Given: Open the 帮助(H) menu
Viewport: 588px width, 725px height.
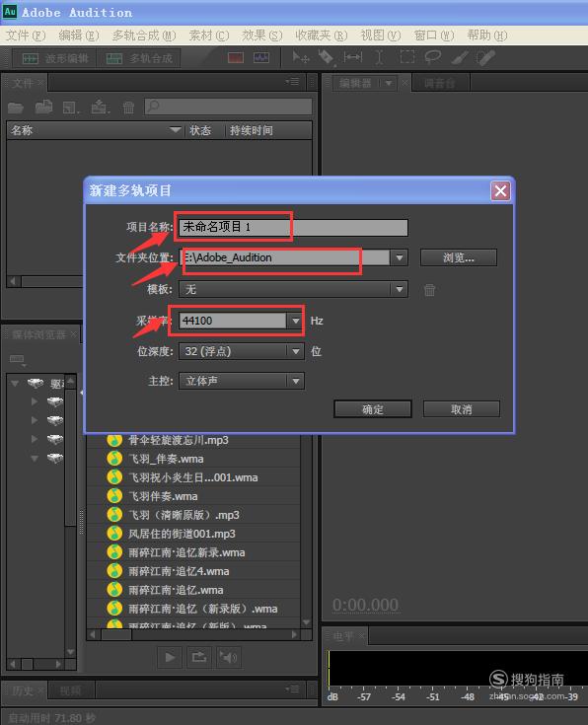Looking at the screenshot, I should click(x=487, y=36).
